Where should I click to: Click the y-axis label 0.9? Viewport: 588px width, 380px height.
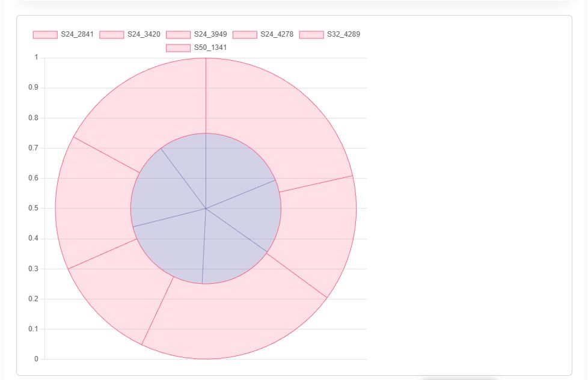point(34,87)
